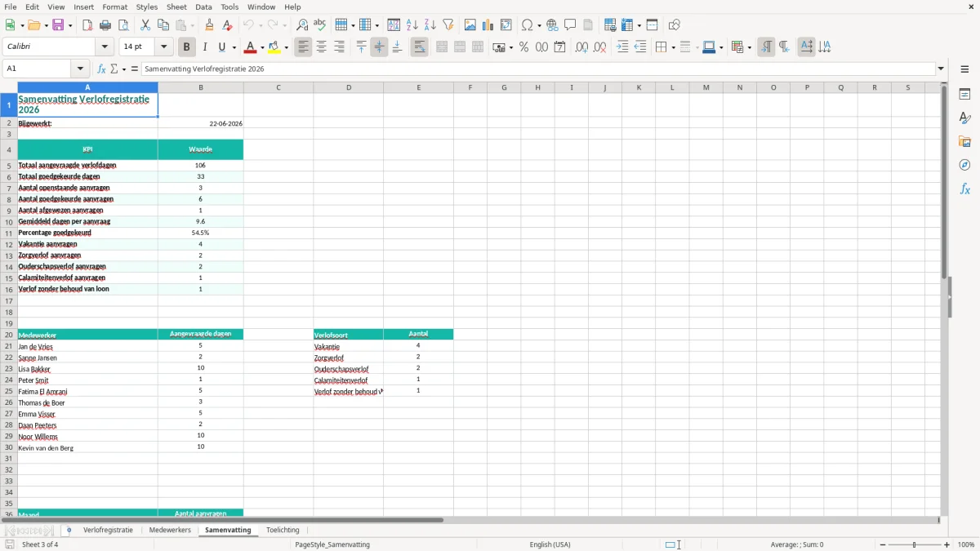
Task: Open the Data menu
Action: (203, 7)
